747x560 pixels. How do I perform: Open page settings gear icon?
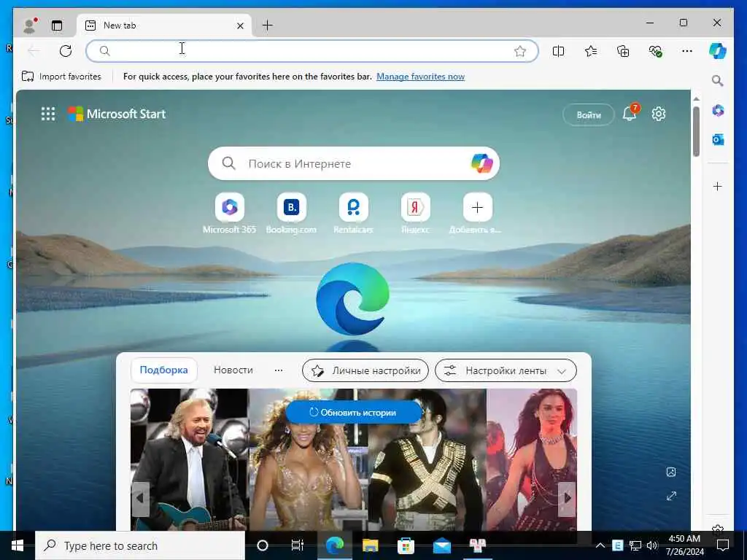pyautogui.click(x=659, y=114)
